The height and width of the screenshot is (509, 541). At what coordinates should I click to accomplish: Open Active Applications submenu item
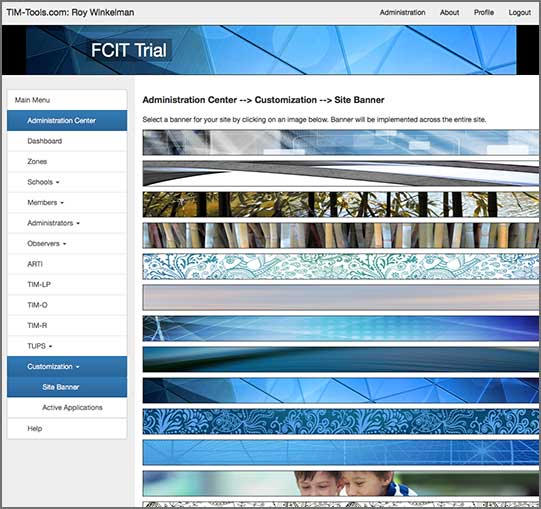[x=67, y=408]
